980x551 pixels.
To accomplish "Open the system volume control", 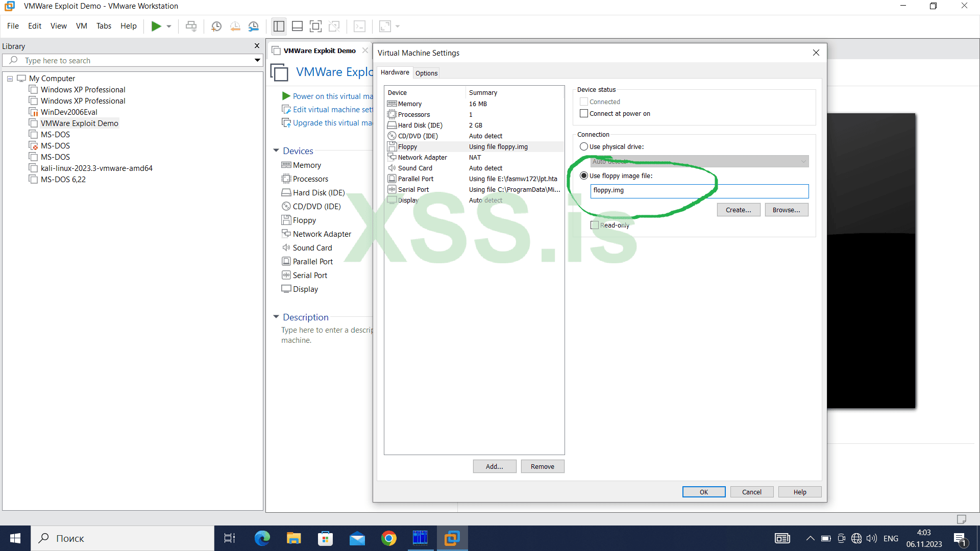I will coord(871,538).
